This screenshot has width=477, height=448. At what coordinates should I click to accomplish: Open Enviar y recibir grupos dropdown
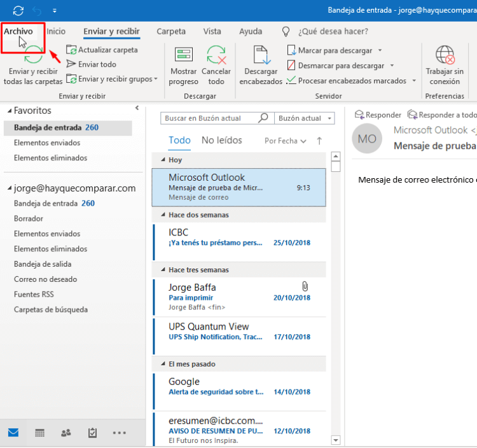[x=112, y=79]
